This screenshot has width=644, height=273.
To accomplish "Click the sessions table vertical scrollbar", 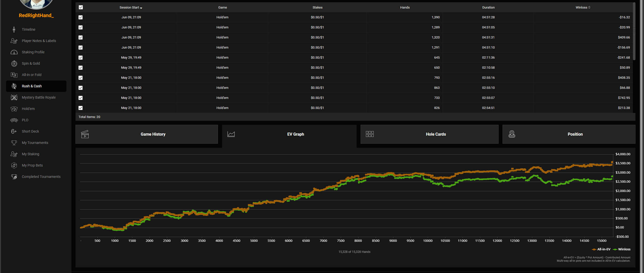I will (x=634, y=31).
